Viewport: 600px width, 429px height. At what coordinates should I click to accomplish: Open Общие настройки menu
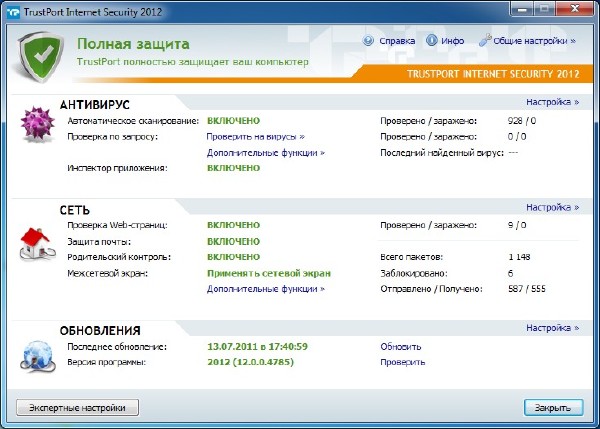(x=534, y=41)
